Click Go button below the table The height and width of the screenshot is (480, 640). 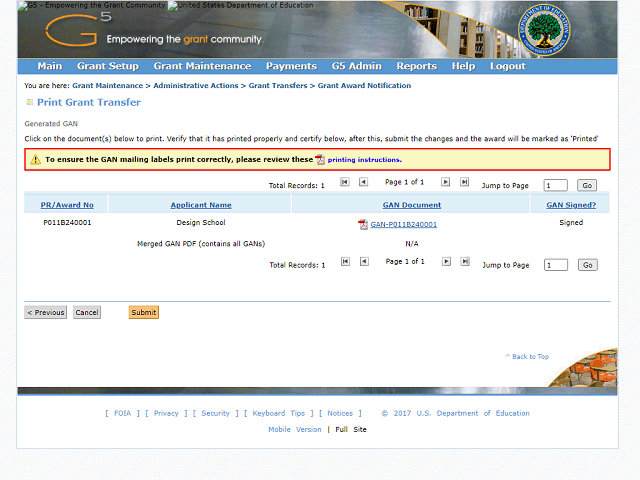(x=587, y=265)
